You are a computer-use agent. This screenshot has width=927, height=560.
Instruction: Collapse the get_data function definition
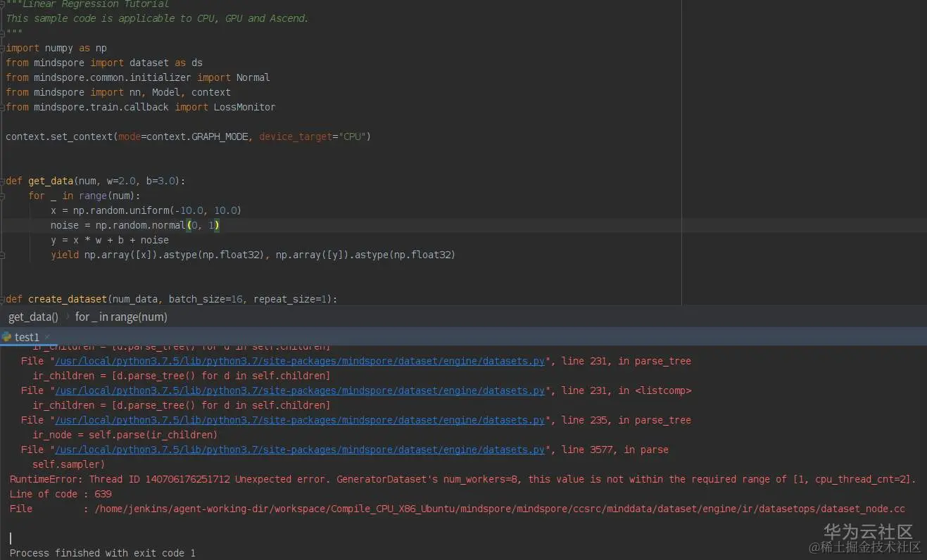point(3,181)
